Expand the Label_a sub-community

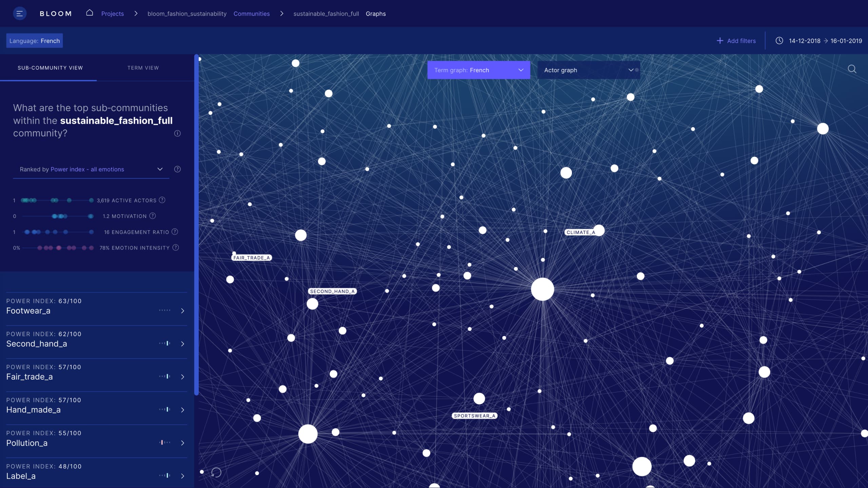click(x=182, y=476)
